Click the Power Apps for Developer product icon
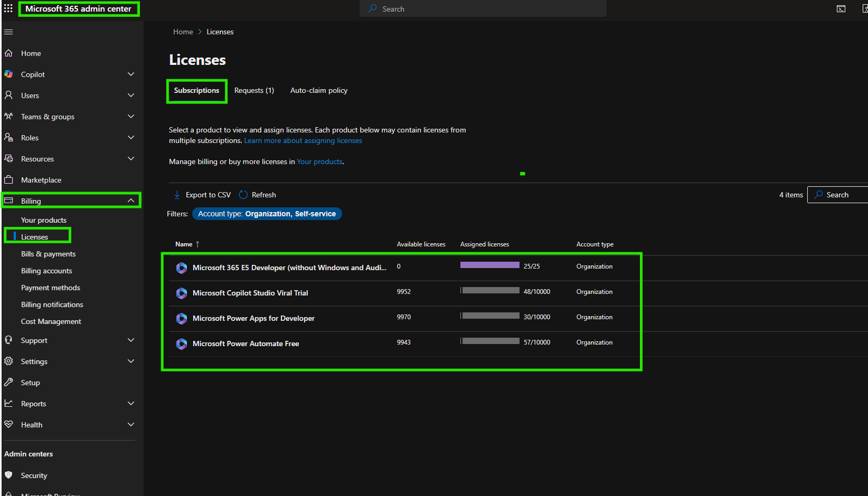 pos(182,319)
